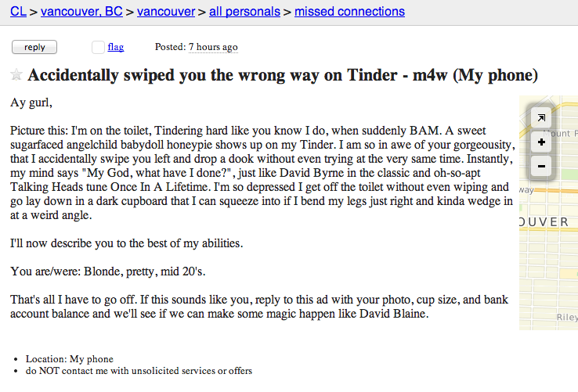Expand the map to fullscreen

coord(541,118)
